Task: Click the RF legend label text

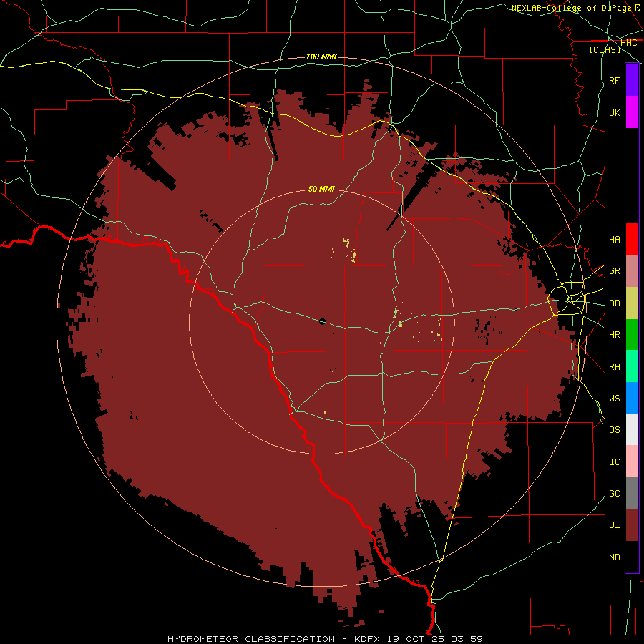Action: tap(615, 80)
